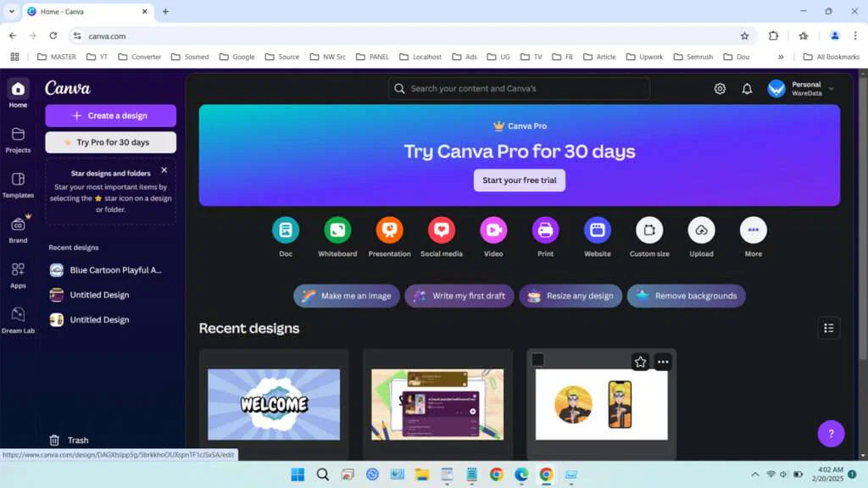The width and height of the screenshot is (868, 488).
Task: Tick the checkbox on the phone mockup design
Action: point(537,359)
